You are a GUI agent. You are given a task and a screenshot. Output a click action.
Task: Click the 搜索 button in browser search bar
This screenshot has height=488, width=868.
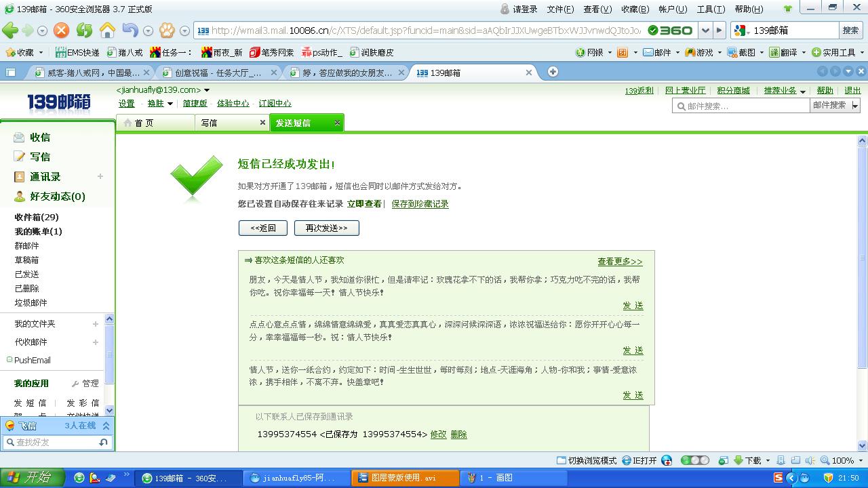coord(850,30)
